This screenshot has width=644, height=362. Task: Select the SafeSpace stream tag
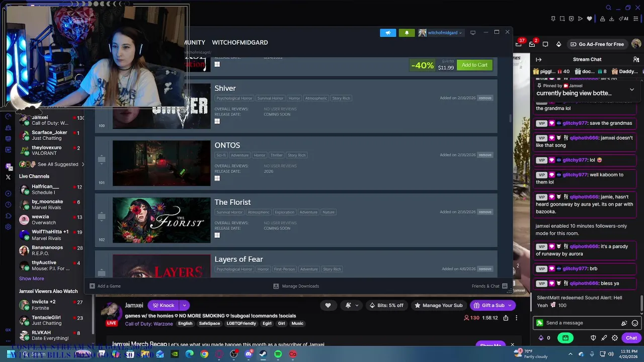click(x=209, y=323)
